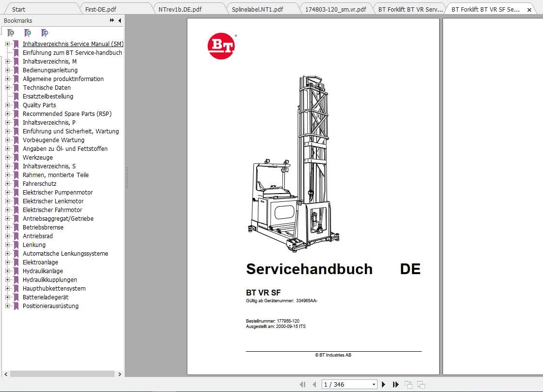Open the page number dropdown
Viewport: 543px width, 392px height.
click(373, 384)
